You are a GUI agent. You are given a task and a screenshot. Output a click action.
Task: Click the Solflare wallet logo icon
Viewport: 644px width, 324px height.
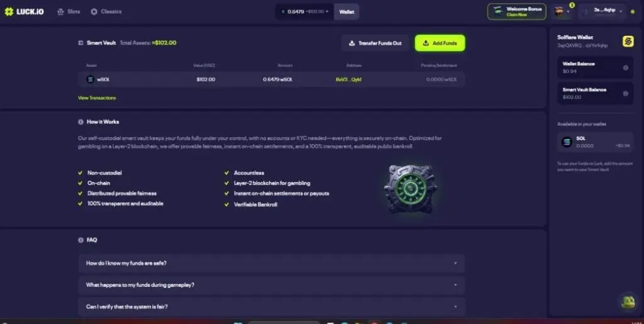coord(628,42)
